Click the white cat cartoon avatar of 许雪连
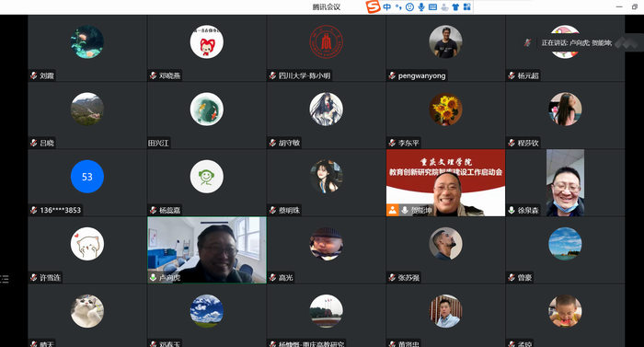The height and width of the screenshot is (347, 644). coord(87,244)
